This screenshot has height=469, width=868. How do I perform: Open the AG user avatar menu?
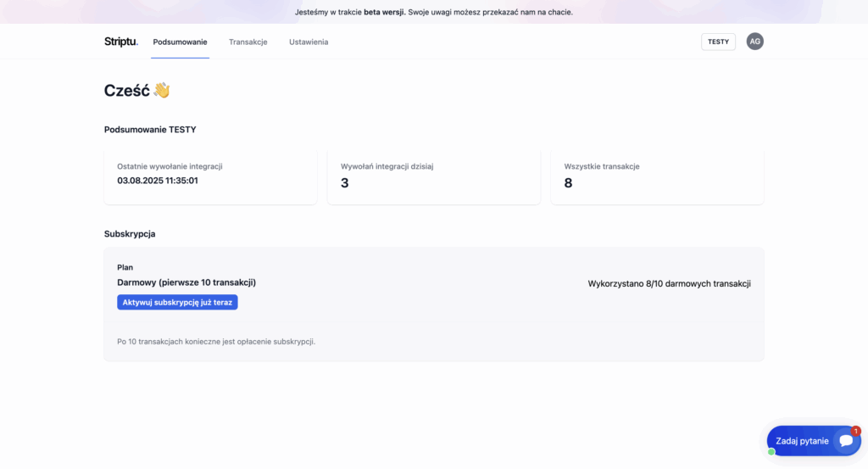(754, 42)
